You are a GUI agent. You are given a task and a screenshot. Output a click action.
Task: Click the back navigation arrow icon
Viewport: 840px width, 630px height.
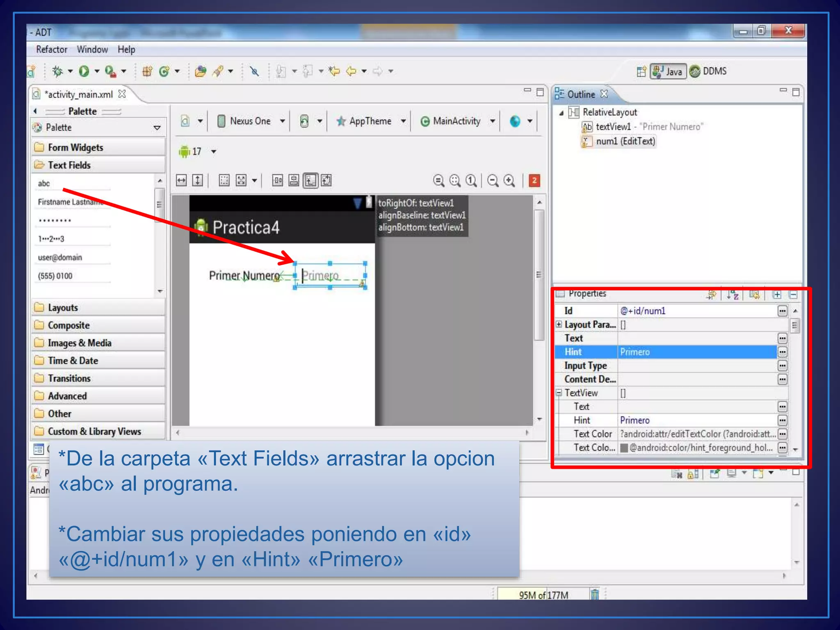pyautogui.click(x=351, y=71)
